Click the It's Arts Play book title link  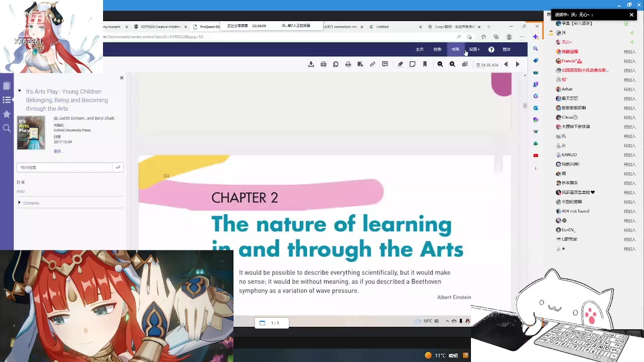tap(67, 100)
